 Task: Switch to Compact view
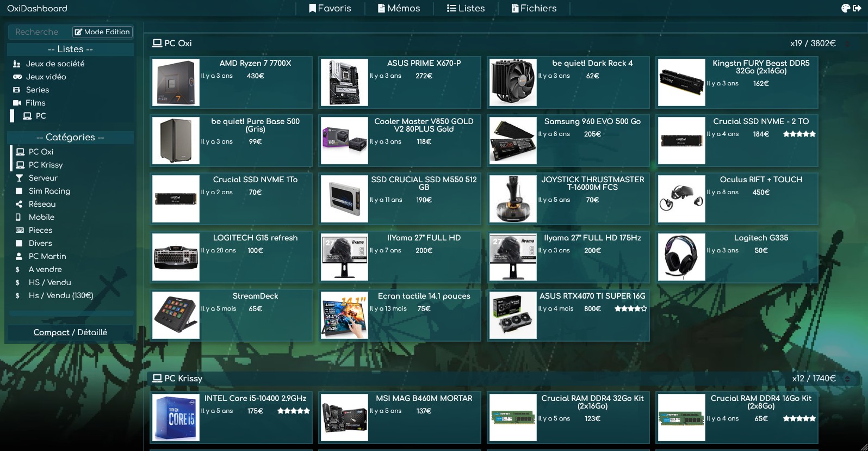point(51,332)
